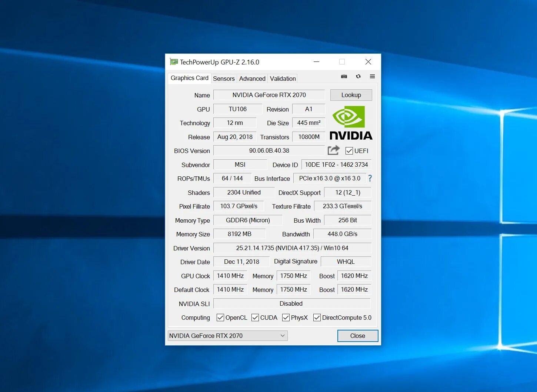Click the refresh icon to re-read GPU data
The height and width of the screenshot is (392, 537).
coord(358,76)
